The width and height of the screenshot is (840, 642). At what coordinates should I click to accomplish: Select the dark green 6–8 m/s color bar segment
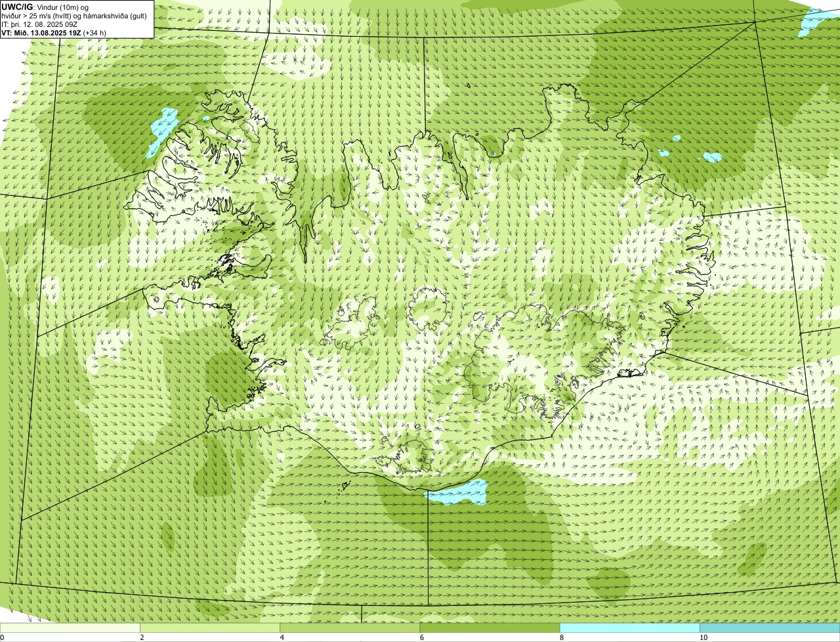[x=490, y=628]
